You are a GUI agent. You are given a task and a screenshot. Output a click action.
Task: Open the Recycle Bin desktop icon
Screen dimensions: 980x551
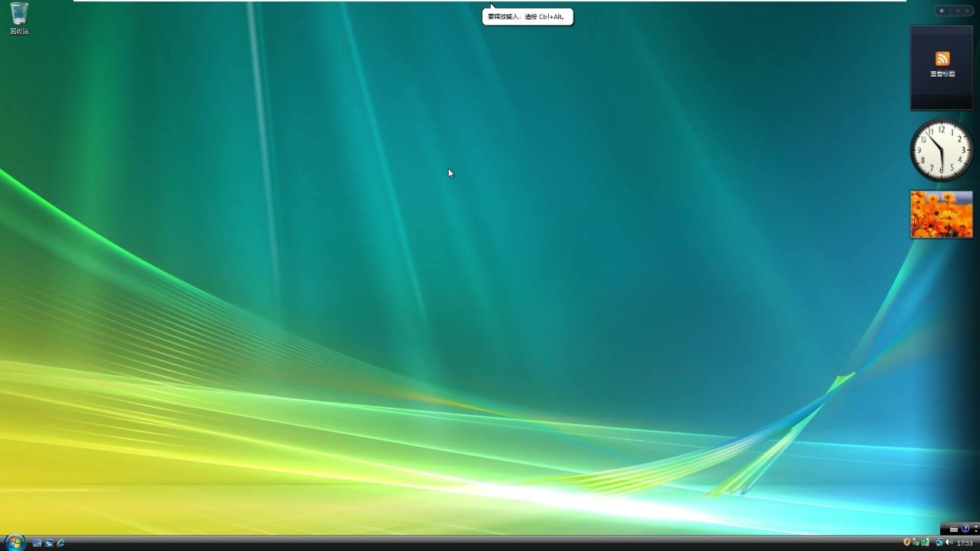click(19, 18)
